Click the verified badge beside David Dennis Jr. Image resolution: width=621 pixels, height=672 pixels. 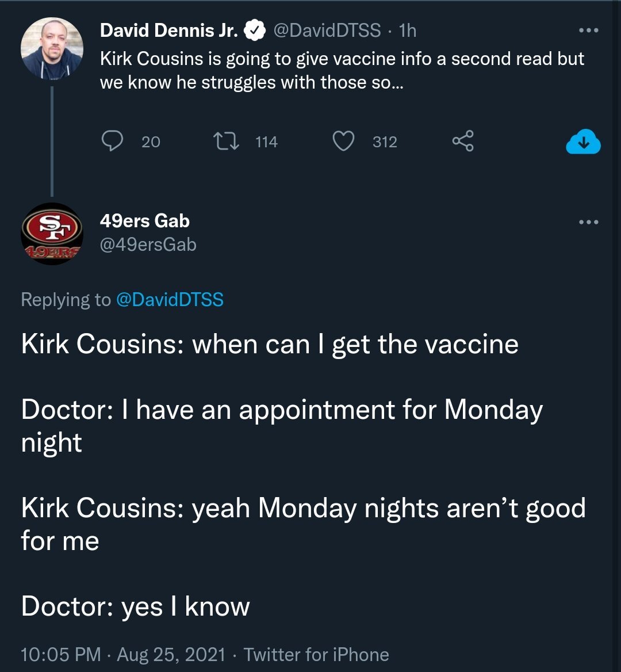(x=255, y=30)
